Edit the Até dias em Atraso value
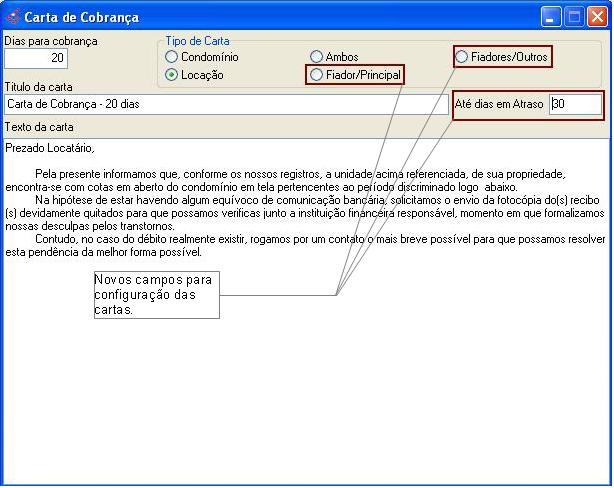 [x=575, y=105]
